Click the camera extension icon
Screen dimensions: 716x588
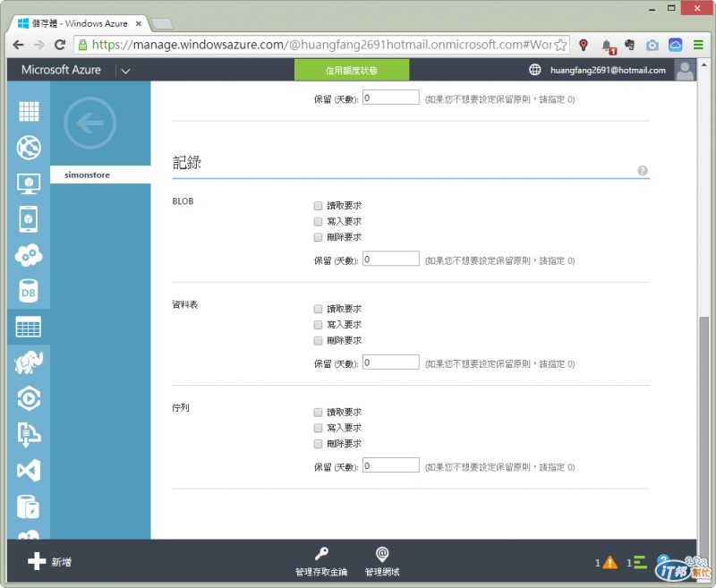click(652, 45)
